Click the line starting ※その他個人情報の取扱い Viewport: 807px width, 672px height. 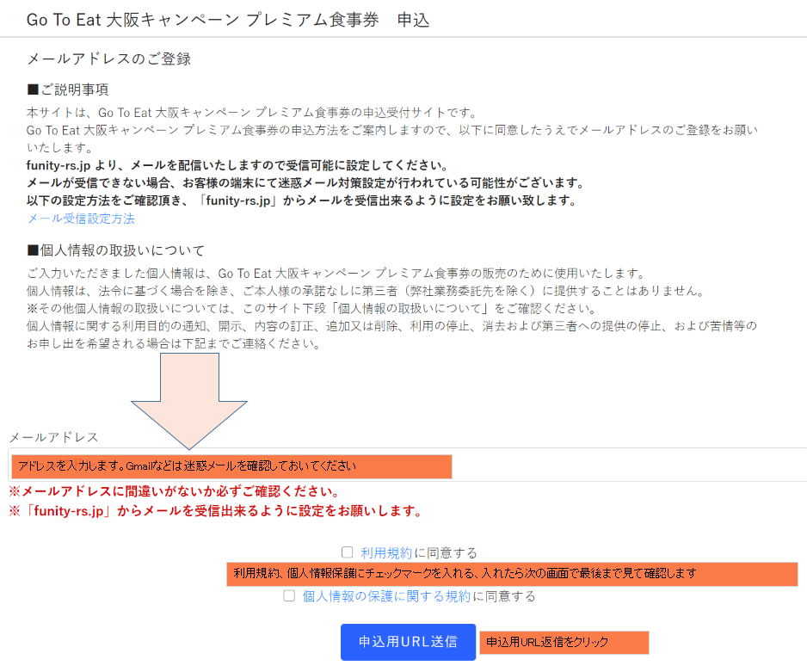(311, 308)
